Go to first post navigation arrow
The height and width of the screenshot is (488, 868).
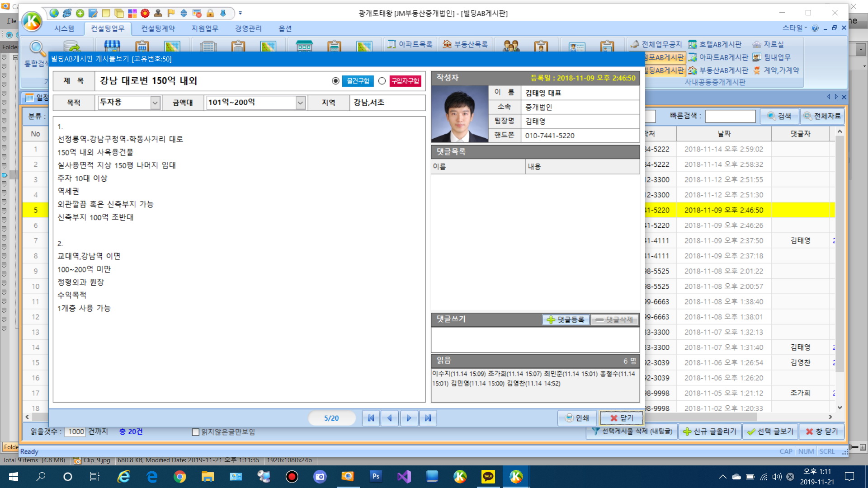pyautogui.click(x=371, y=418)
